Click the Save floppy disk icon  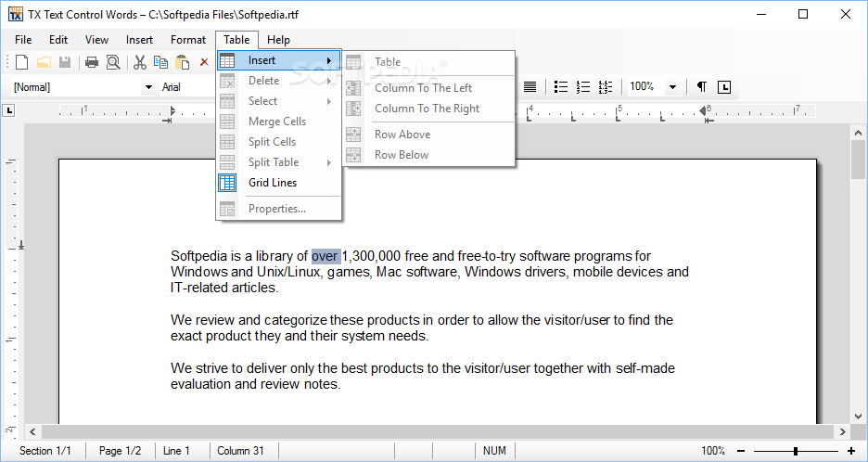point(65,62)
